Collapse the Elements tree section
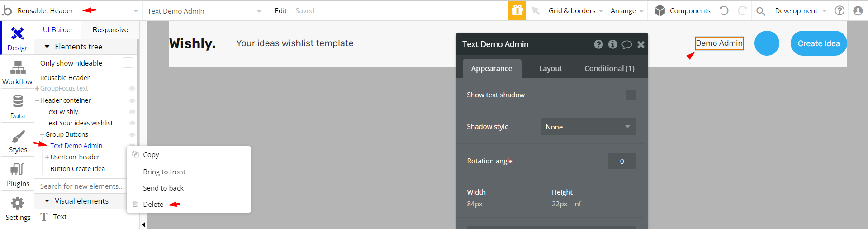Image resolution: width=868 pixels, height=229 pixels. (47, 47)
